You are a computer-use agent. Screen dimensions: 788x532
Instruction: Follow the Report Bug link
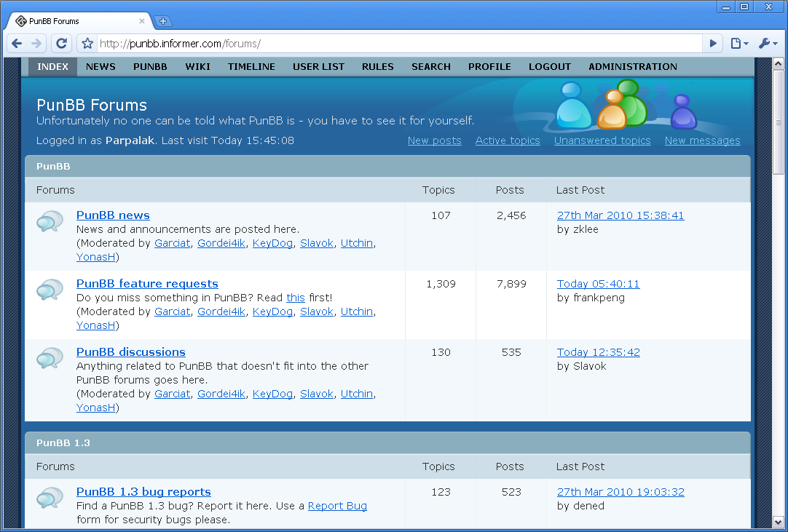pos(337,506)
